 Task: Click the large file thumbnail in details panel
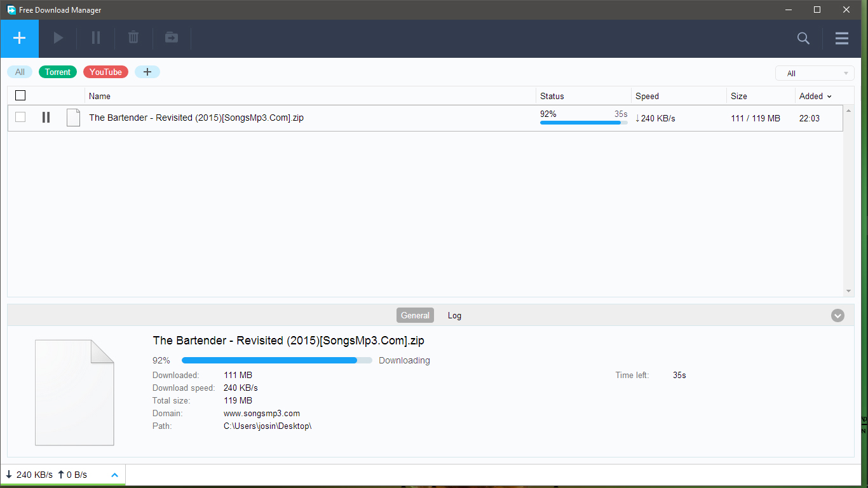tap(74, 393)
